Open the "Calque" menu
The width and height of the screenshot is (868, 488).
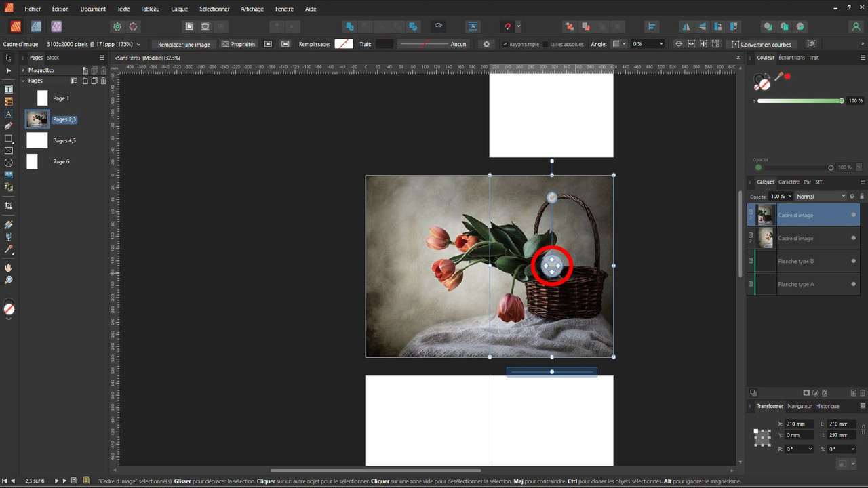coord(180,9)
